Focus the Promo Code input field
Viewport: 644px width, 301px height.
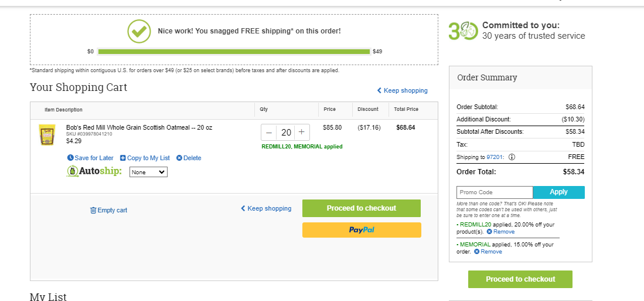point(495,192)
